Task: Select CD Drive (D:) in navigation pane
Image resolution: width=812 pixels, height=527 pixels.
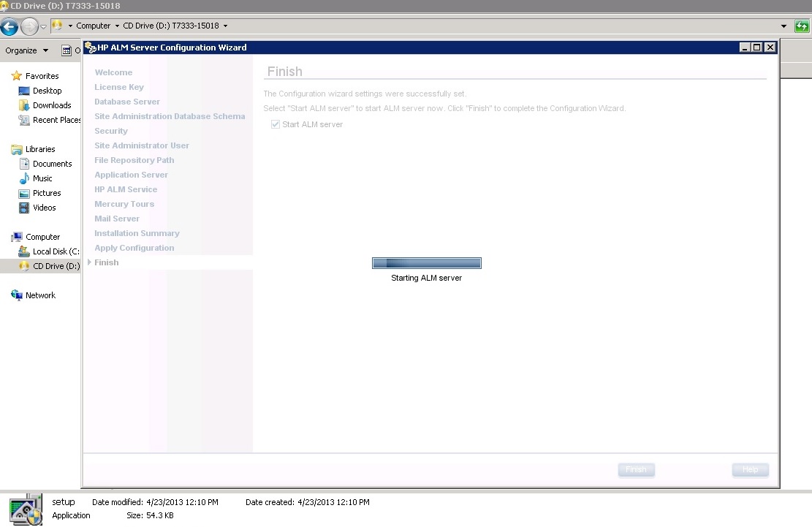Action: [56, 266]
